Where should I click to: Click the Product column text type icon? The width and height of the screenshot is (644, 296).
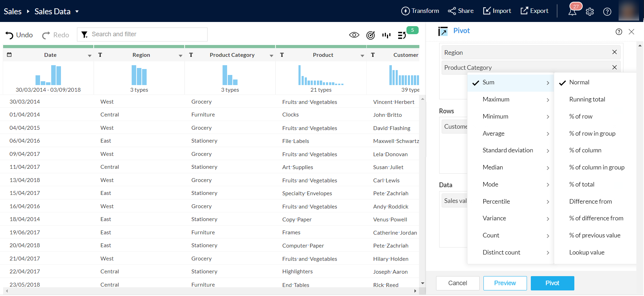pyautogui.click(x=282, y=55)
